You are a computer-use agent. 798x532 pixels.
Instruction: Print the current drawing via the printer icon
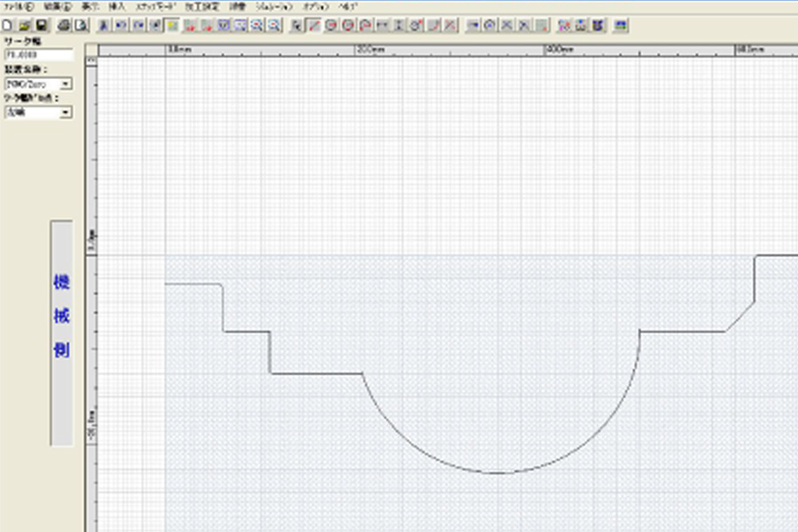point(64,26)
